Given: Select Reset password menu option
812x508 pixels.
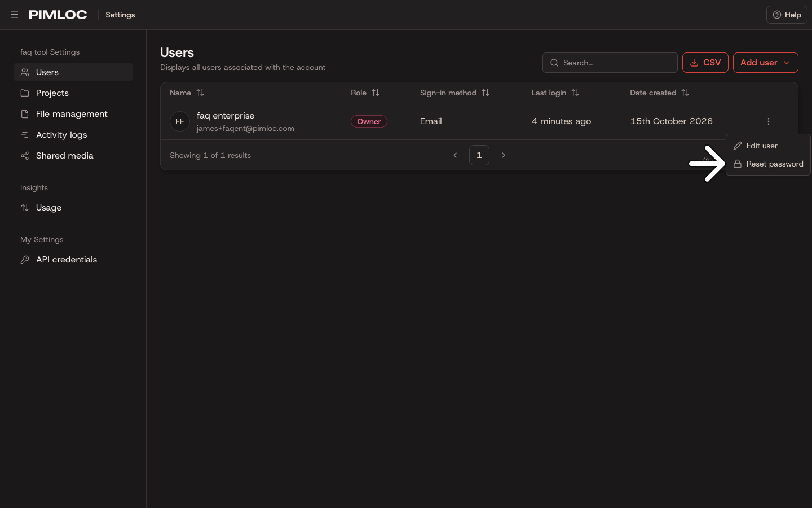Looking at the screenshot, I should point(768,164).
